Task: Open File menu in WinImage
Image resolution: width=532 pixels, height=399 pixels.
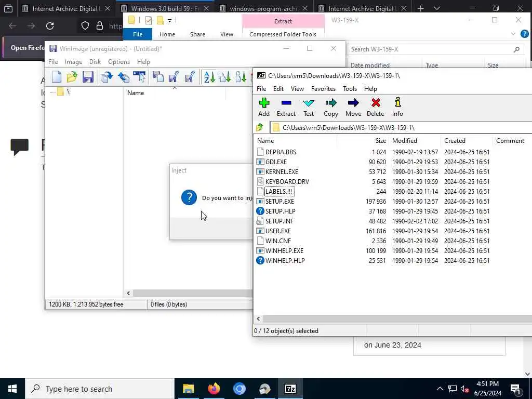Action: [53, 62]
